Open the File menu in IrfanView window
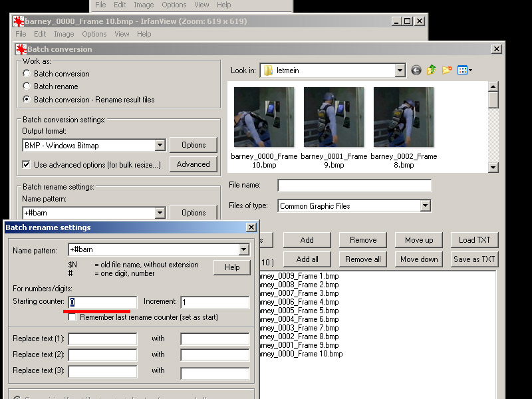532x399 pixels. pyautogui.click(x=21, y=34)
